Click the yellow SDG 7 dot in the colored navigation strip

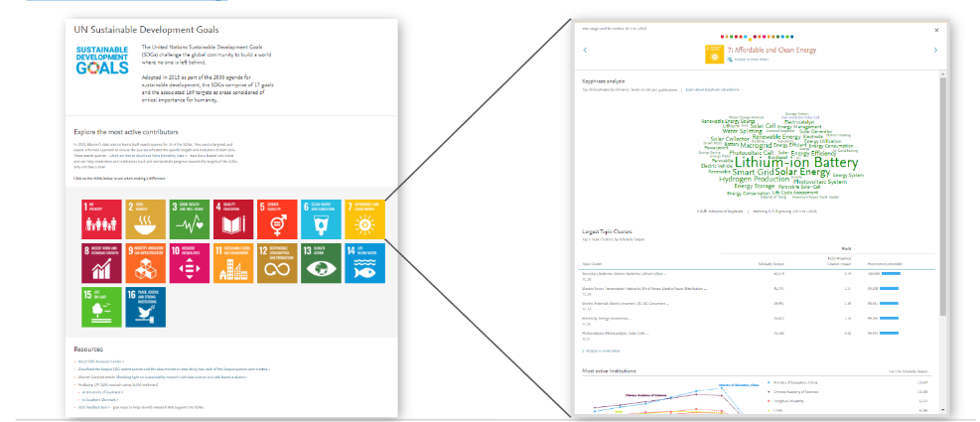tap(750, 40)
